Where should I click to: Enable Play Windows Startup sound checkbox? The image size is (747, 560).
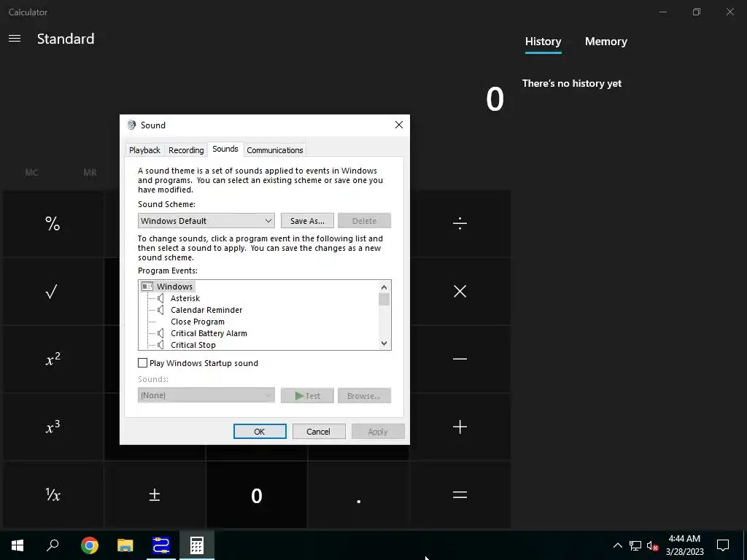point(142,363)
